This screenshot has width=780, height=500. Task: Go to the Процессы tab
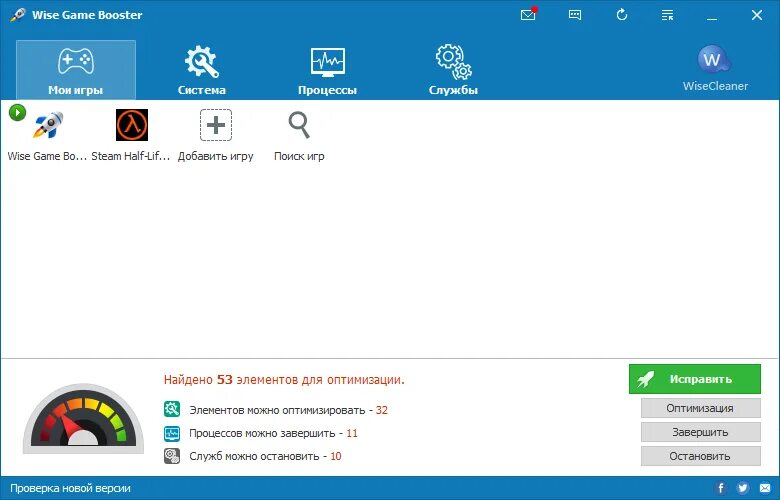tap(327, 70)
